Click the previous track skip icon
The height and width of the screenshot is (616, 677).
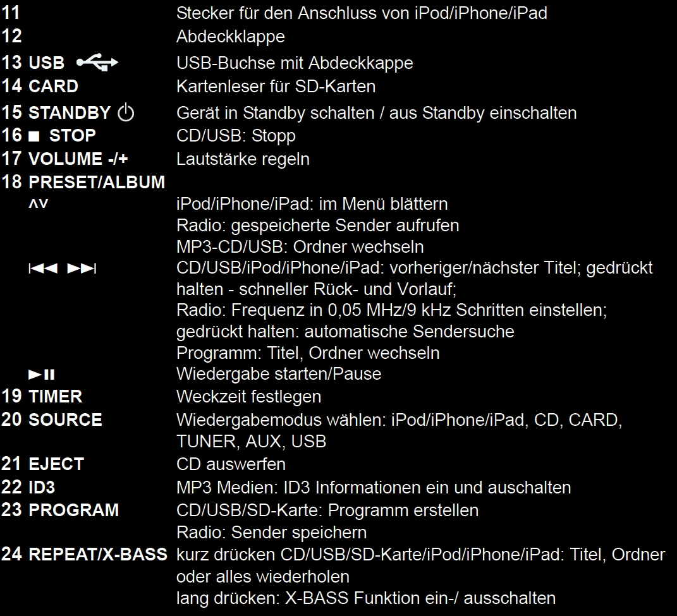[43, 269]
